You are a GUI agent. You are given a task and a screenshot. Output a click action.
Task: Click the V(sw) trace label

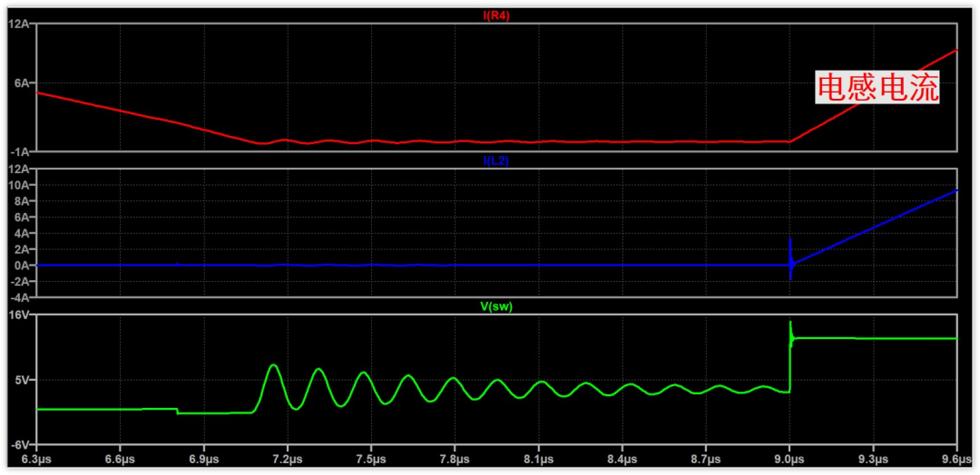click(x=497, y=307)
